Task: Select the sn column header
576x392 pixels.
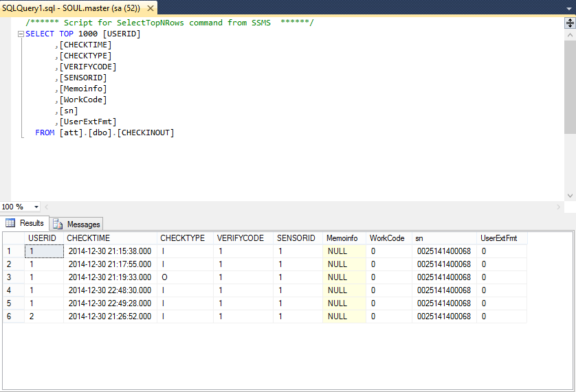Action: 444,238
